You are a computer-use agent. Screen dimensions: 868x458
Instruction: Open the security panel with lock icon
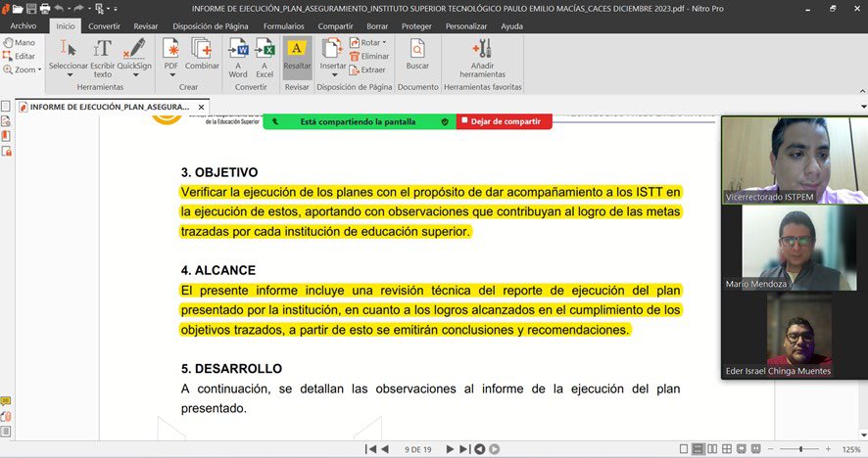point(6,151)
